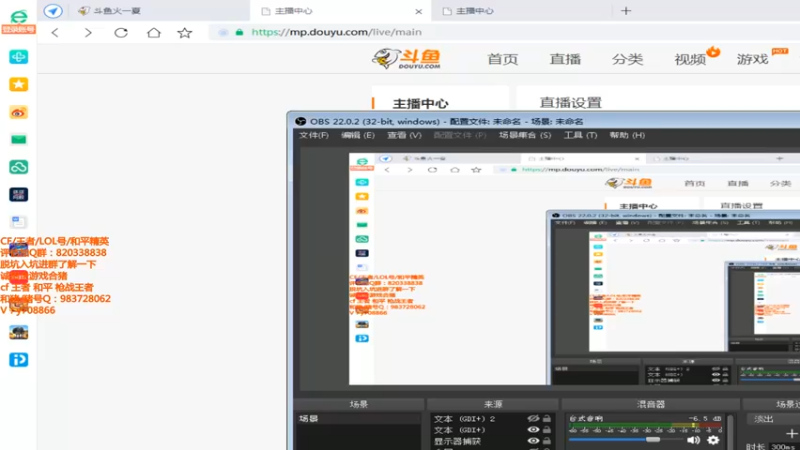The image size is (800, 450).
Task: Hide the 显示器捕获 source eye
Action: tap(533, 441)
